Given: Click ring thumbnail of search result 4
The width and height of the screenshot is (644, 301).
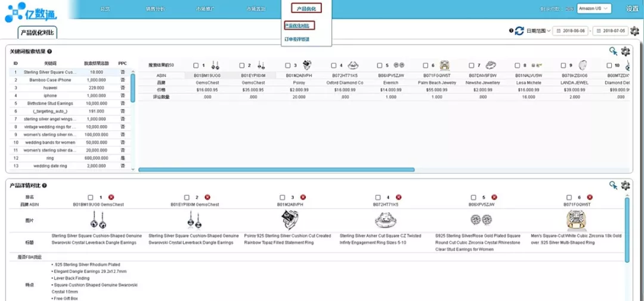Looking at the screenshot, I should point(354,65).
